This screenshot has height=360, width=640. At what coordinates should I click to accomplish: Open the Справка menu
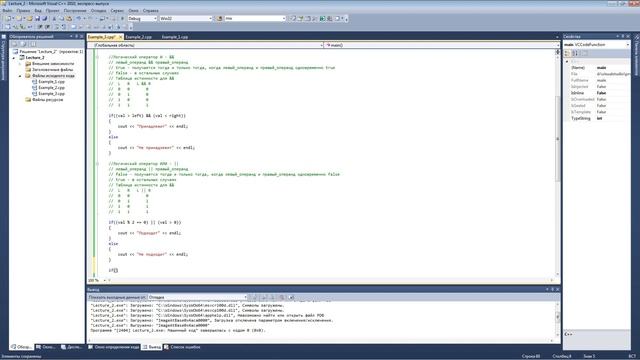tap(151, 11)
